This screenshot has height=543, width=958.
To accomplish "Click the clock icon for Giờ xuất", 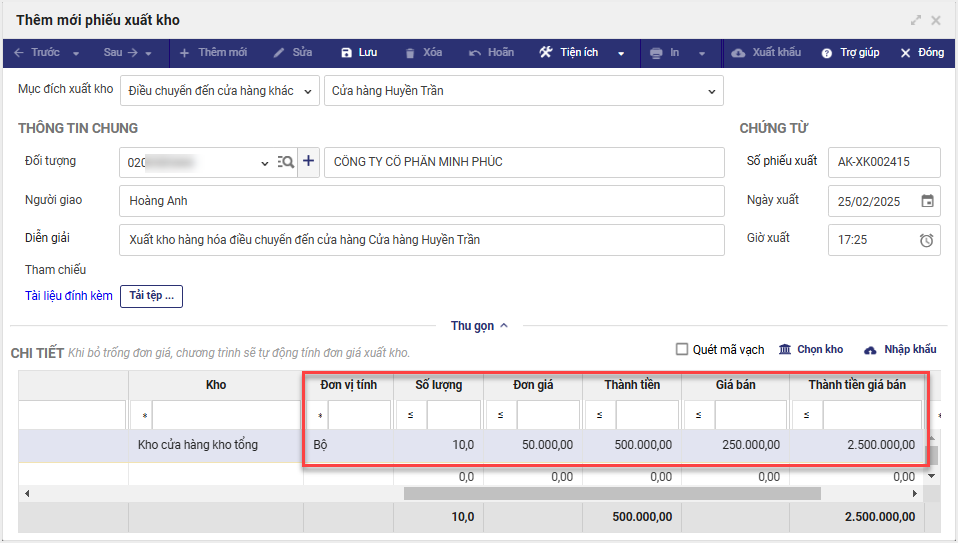I will click(x=927, y=240).
